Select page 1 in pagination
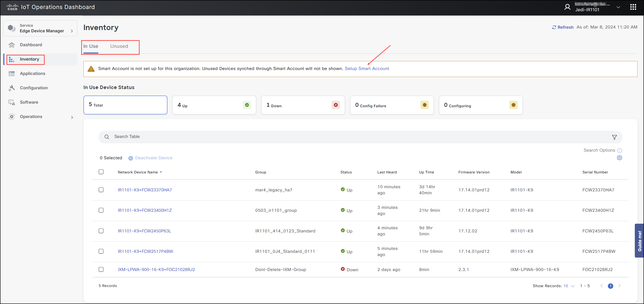This screenshot has width=644, height=304. pos(610,286)
